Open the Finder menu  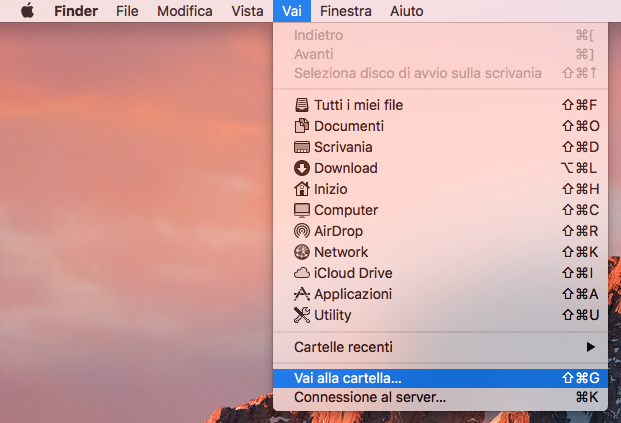[x=76, y=11]
